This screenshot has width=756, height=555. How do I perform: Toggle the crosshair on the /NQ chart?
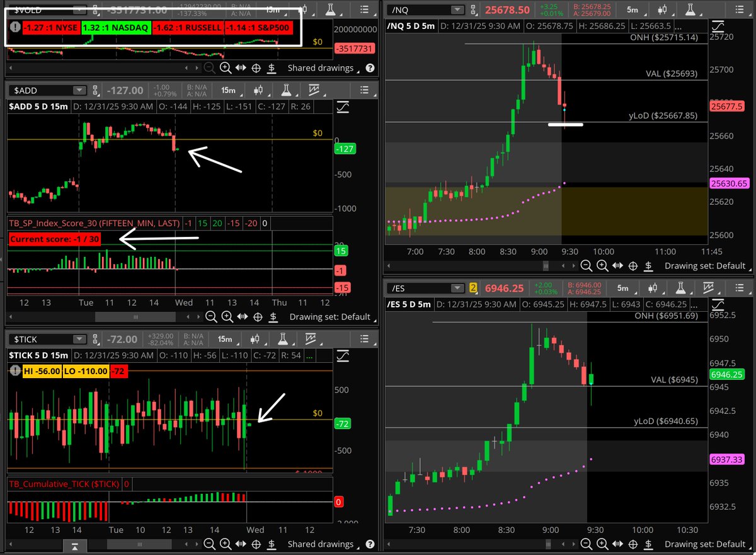point(634,266)
